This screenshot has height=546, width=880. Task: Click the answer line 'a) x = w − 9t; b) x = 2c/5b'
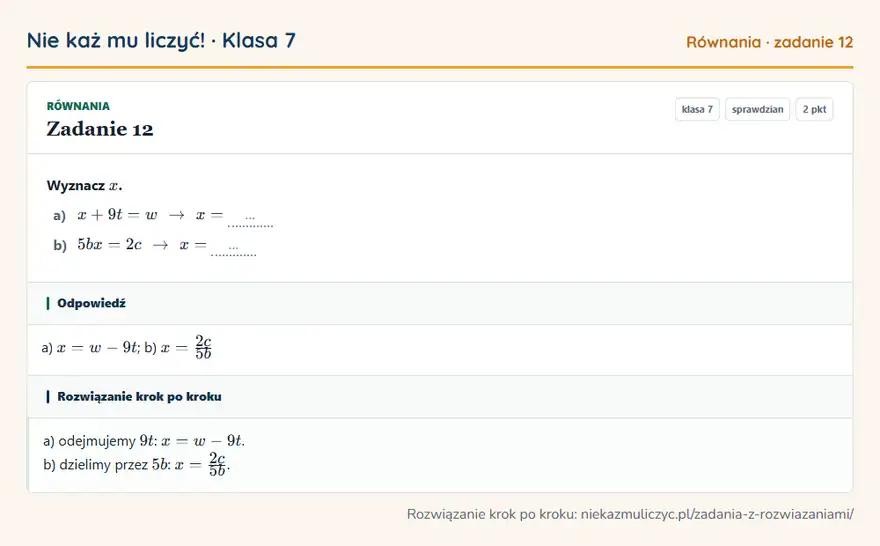[127, 347]
